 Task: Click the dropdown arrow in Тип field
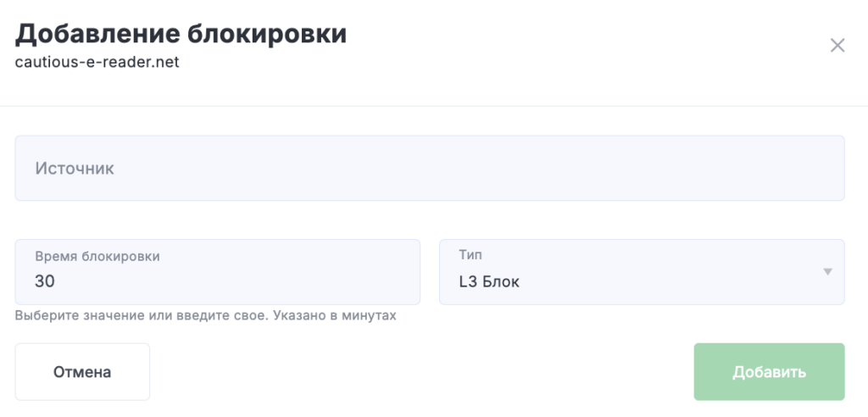(x=826, y=272)
